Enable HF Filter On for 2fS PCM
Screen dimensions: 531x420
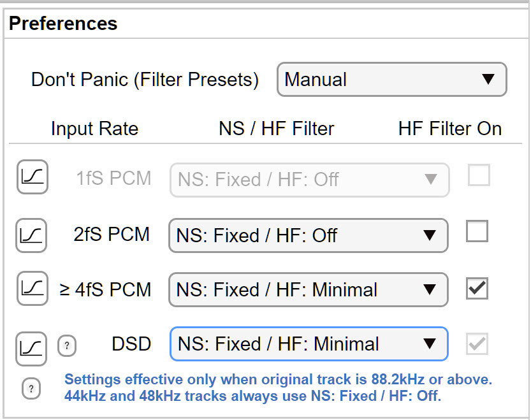point(477,231)
